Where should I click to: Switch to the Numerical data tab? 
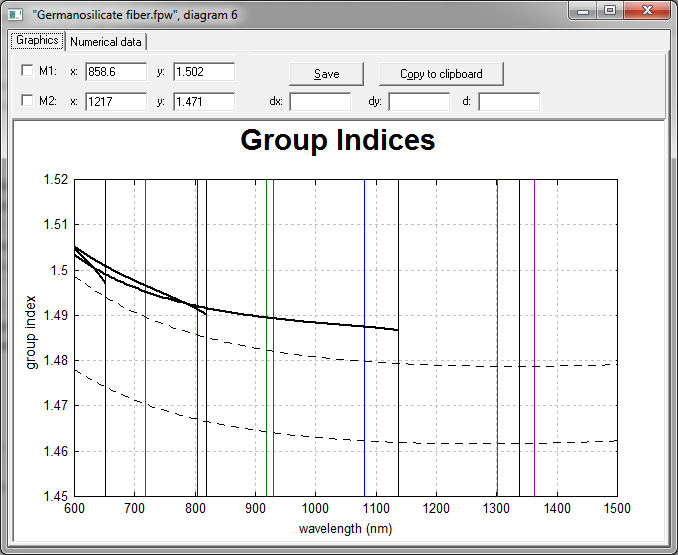point(106,42)
